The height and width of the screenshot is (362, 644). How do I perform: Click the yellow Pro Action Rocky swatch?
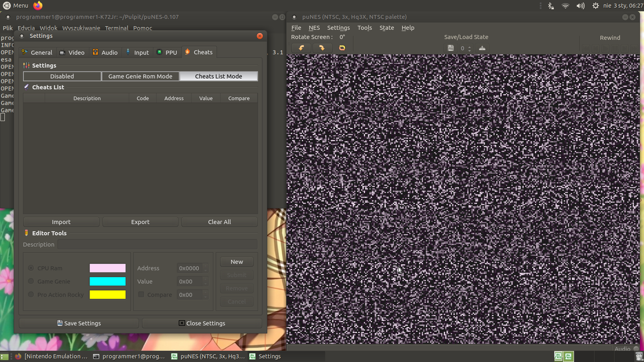108,295
